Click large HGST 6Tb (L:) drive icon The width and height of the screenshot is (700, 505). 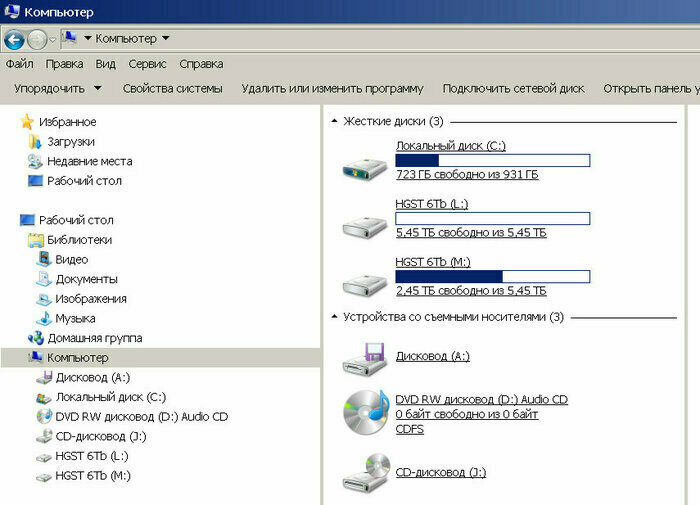point(365,227)
